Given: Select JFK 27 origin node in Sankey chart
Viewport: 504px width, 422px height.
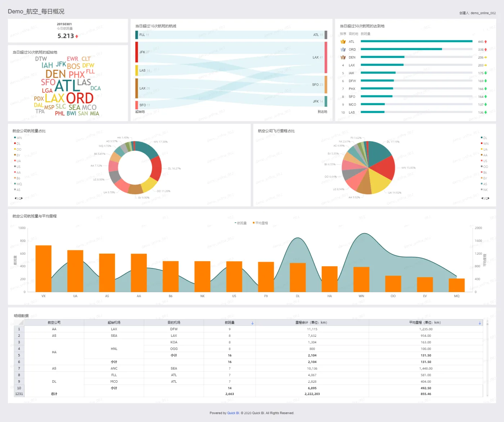Looking at the screenshot, I should tap(137, 52).
